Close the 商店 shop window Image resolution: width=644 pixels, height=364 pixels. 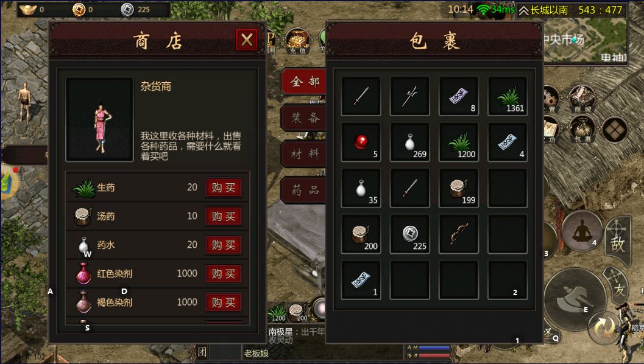[246, 40]
